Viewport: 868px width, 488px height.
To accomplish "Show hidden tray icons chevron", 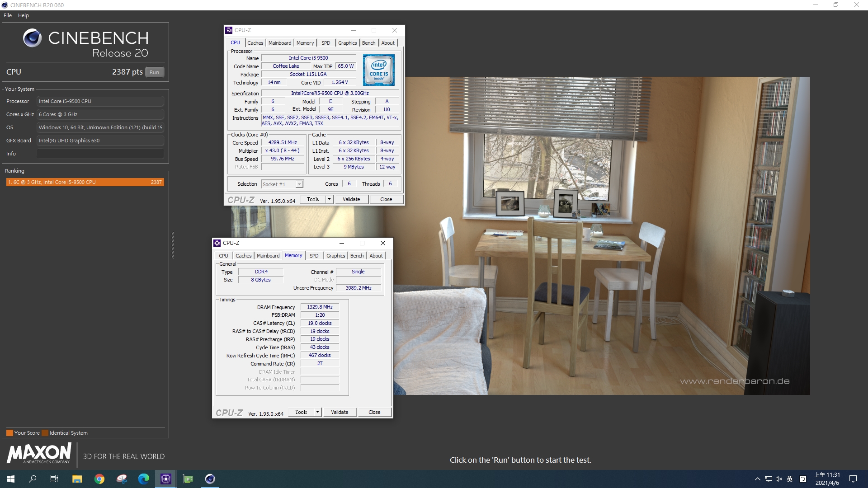I will 758,479.
